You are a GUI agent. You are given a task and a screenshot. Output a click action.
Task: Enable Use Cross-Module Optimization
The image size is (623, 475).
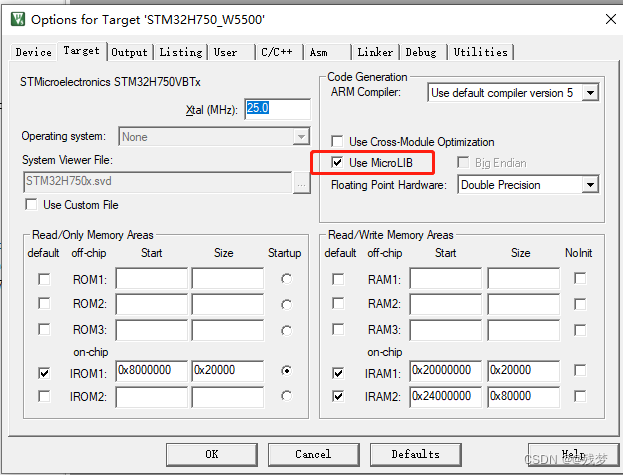pyautogui.click(x=337, y=141)
